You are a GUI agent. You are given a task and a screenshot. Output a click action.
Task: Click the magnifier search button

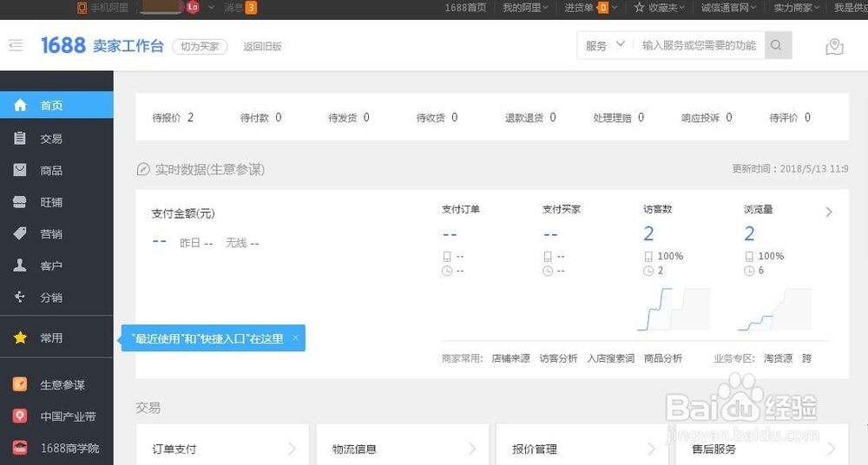pos(778,45)
